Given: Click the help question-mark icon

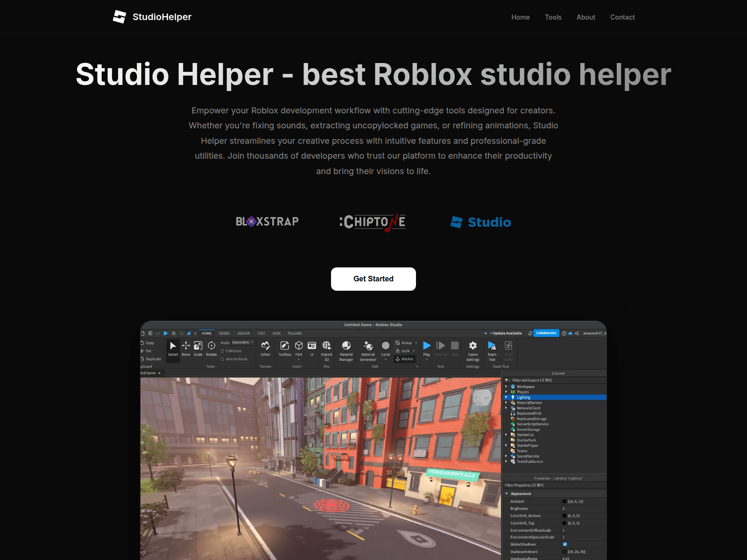Looking at the screenshot, I should (564, 333).
